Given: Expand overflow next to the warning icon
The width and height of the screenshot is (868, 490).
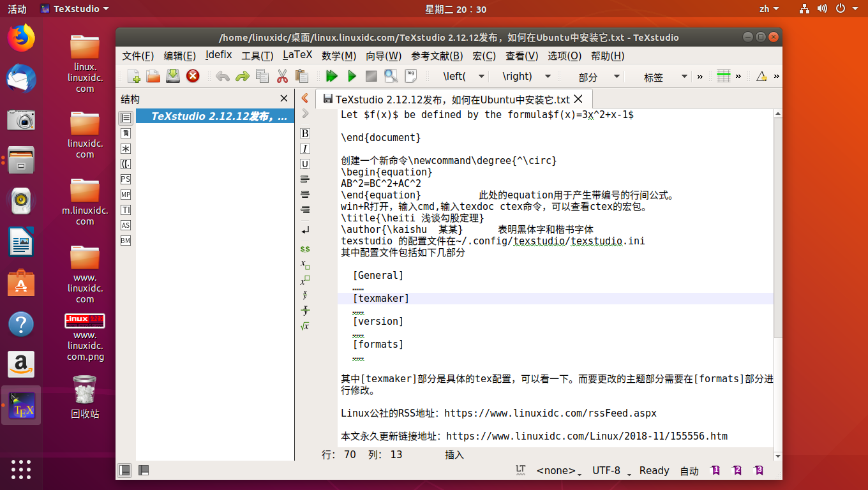Looking at the screenshot, I should point(777,77).
